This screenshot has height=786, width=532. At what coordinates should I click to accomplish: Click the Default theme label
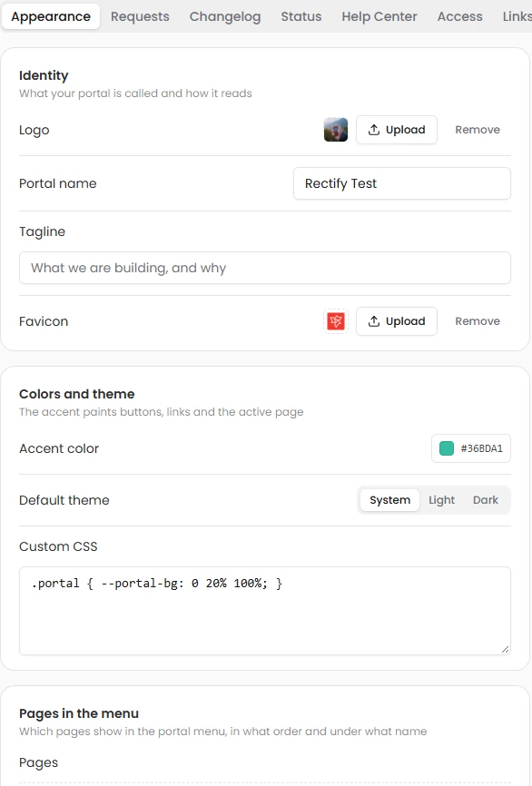click(64, 500)
